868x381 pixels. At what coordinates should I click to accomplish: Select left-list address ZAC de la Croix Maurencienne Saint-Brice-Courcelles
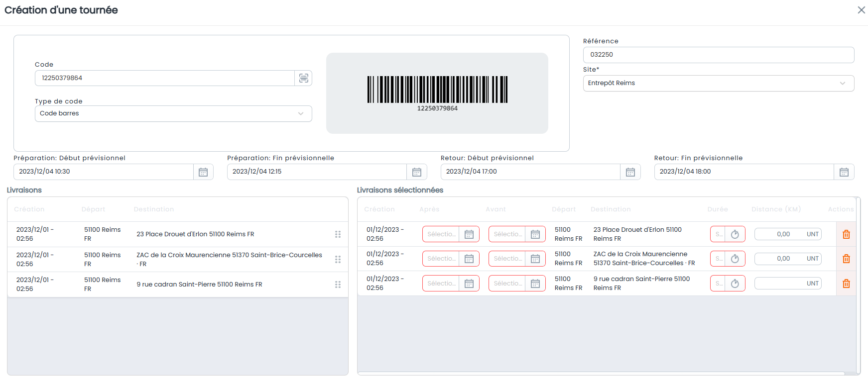229,260
